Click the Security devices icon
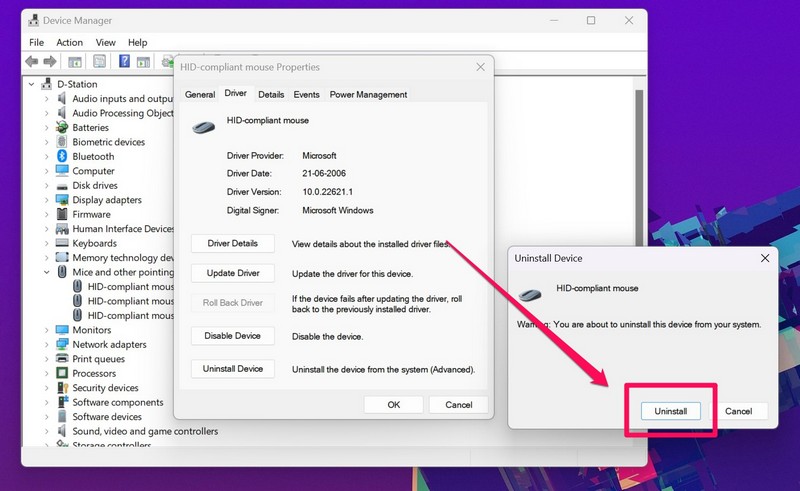This screenshot has width=800, height=491. pos(62,388)
